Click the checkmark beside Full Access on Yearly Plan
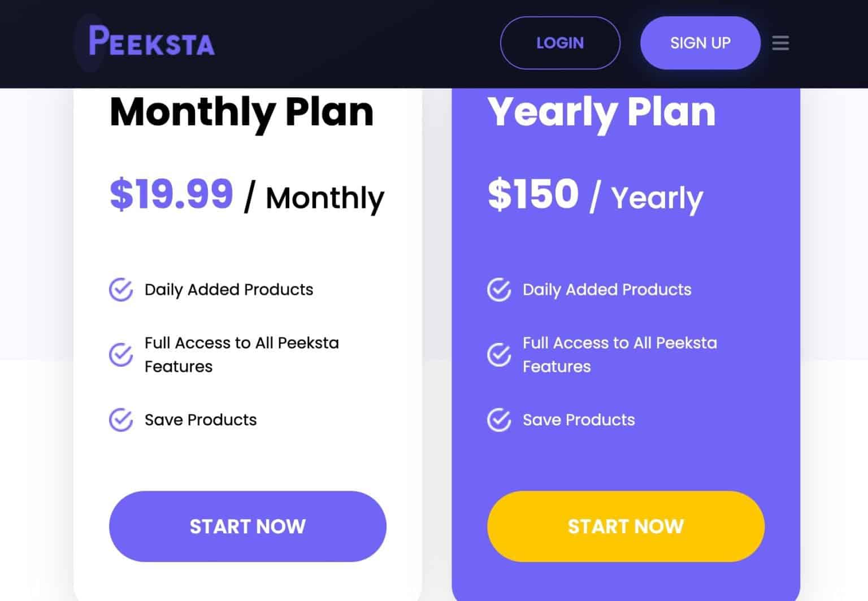Image resolution: width=868 pixels, height=601 pixels. pos(498,354)
